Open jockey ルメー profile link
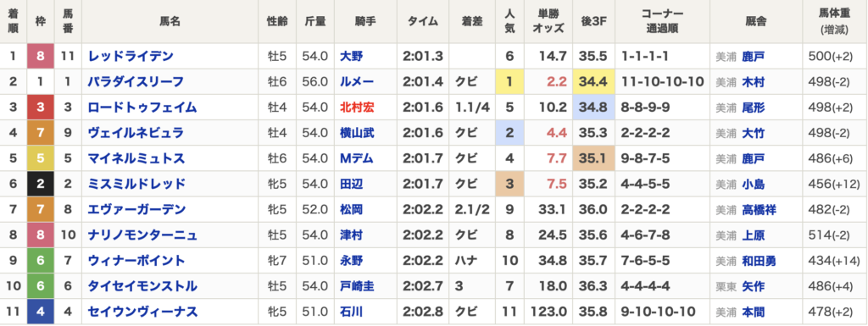 coord(357,82)
